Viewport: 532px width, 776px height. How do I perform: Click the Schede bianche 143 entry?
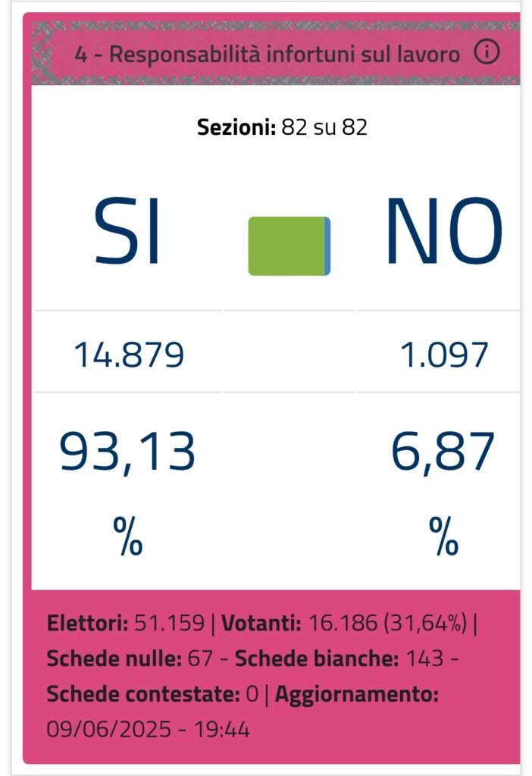click(339, 659)
